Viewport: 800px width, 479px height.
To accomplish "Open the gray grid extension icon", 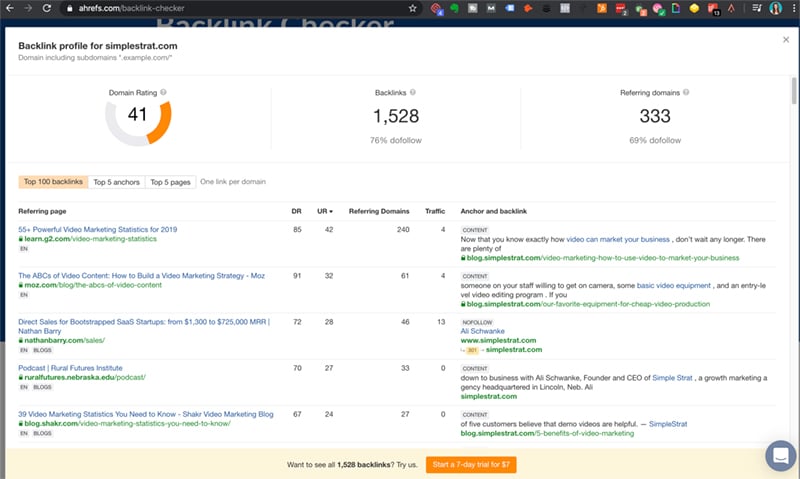I will [x=565, y=8].
